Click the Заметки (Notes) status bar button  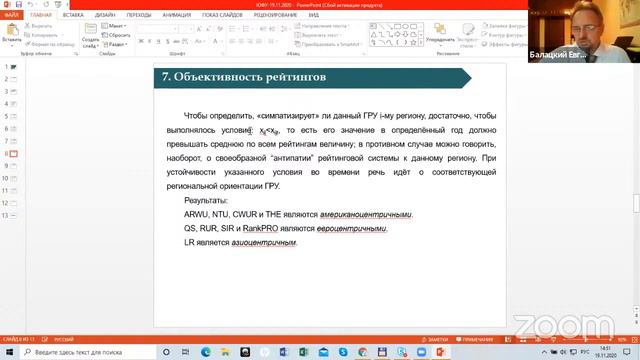click(x=434, y=340)
